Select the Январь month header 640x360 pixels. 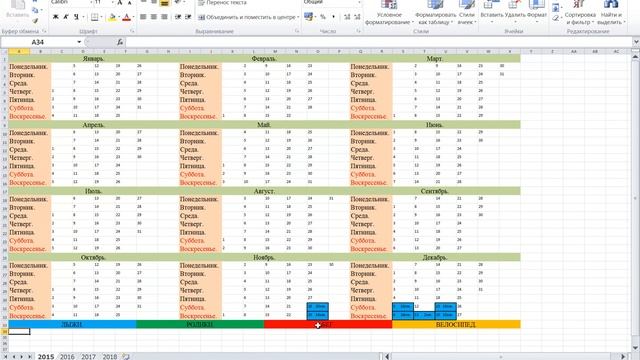[x=93, y=59]
